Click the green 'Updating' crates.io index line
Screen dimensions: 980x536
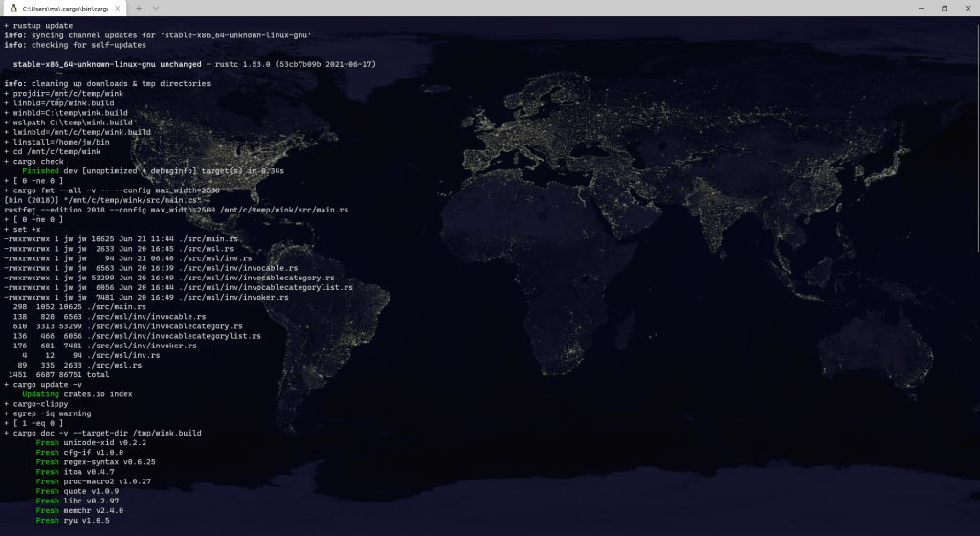pyautogui.click(x=77, y=393)
